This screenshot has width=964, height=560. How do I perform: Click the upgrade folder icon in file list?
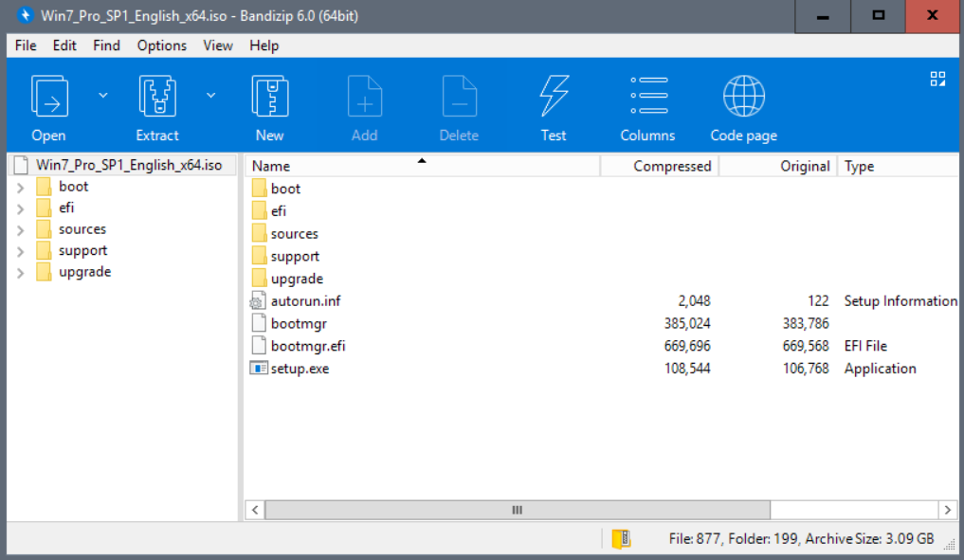click(x=259, y=278)
